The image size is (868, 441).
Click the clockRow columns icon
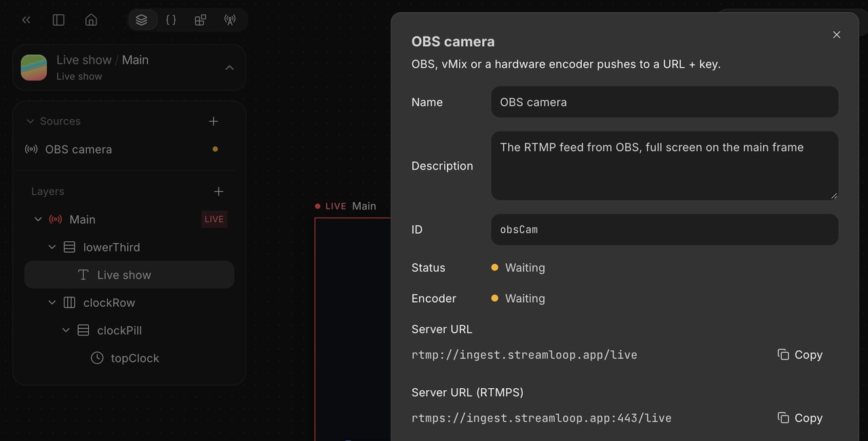pyautogui.click(x=69, y=303)
